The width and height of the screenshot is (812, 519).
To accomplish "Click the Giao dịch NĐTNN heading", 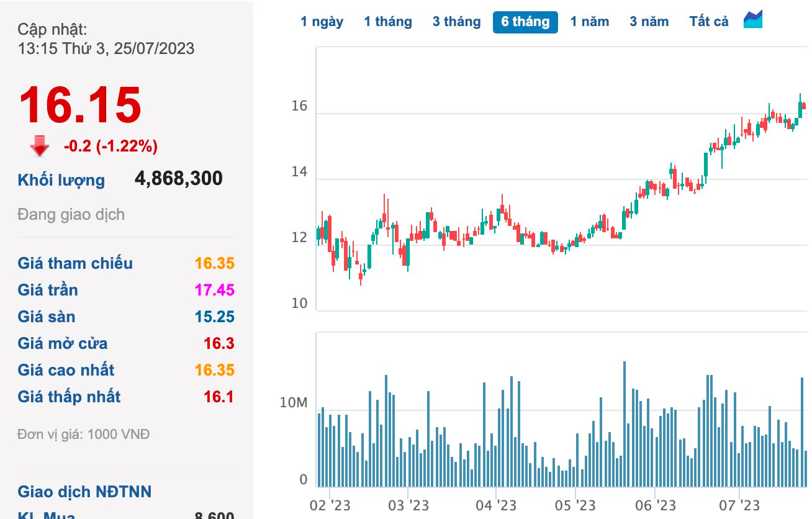I will pos(84,492).
